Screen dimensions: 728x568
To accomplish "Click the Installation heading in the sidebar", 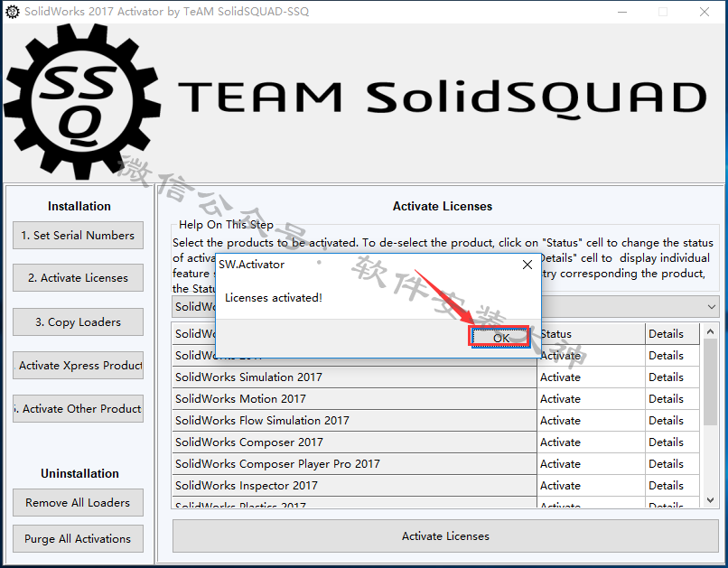I will click(79, 206).
